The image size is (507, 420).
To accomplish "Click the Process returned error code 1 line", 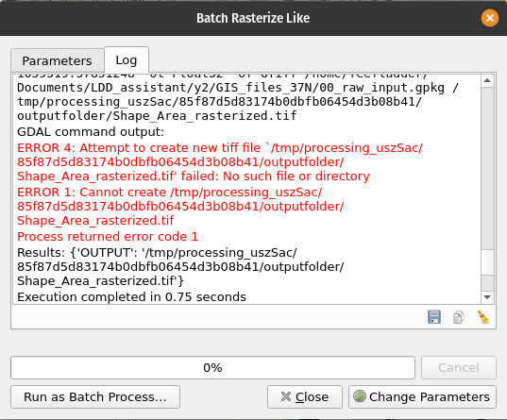I will 108,237.
